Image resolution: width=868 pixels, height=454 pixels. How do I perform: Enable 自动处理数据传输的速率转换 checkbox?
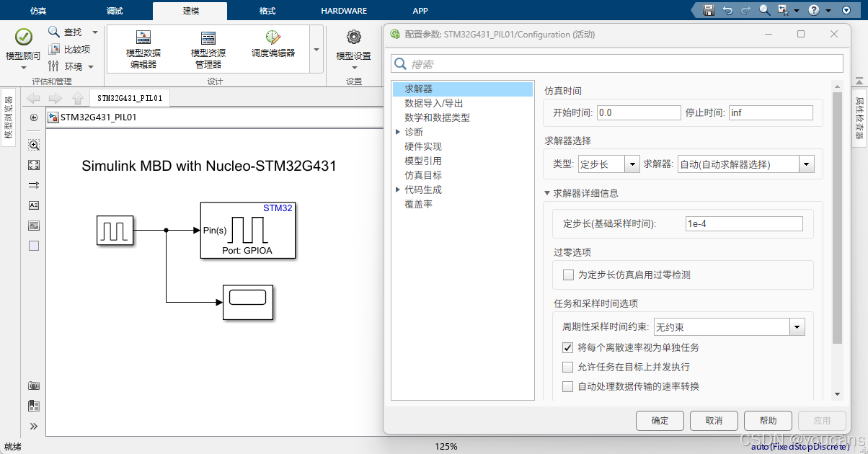pyautogui.click(x=568, y=386)
